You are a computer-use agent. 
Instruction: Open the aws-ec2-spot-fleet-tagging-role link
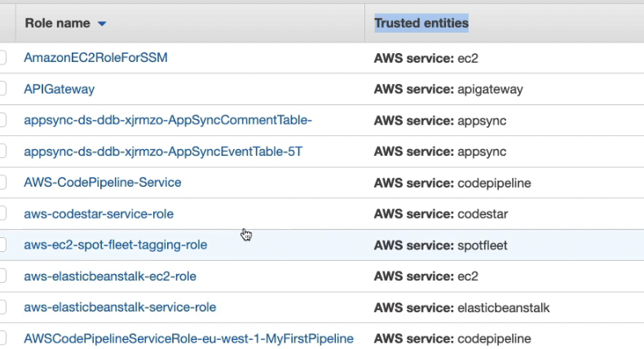point(115,245)
